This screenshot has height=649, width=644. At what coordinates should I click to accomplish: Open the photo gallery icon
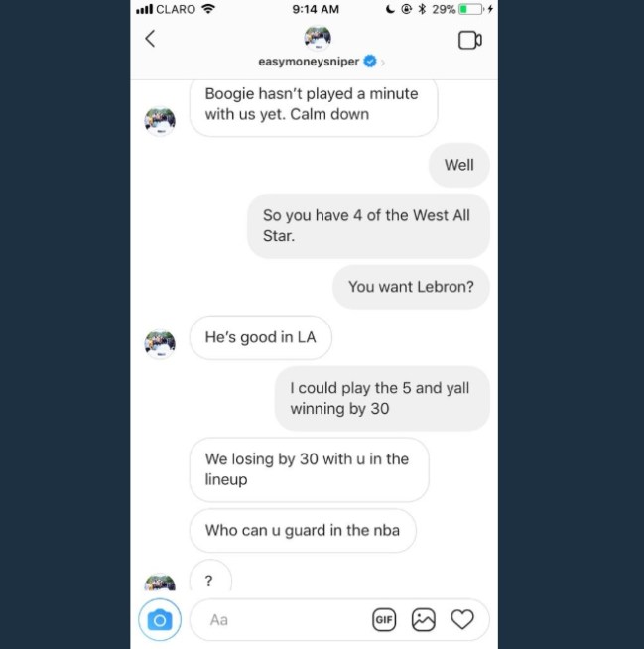click(x=423, y=619)
